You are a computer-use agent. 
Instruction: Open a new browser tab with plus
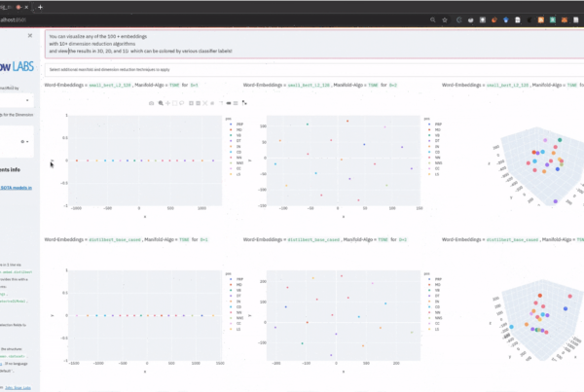(x=40, y=7)
